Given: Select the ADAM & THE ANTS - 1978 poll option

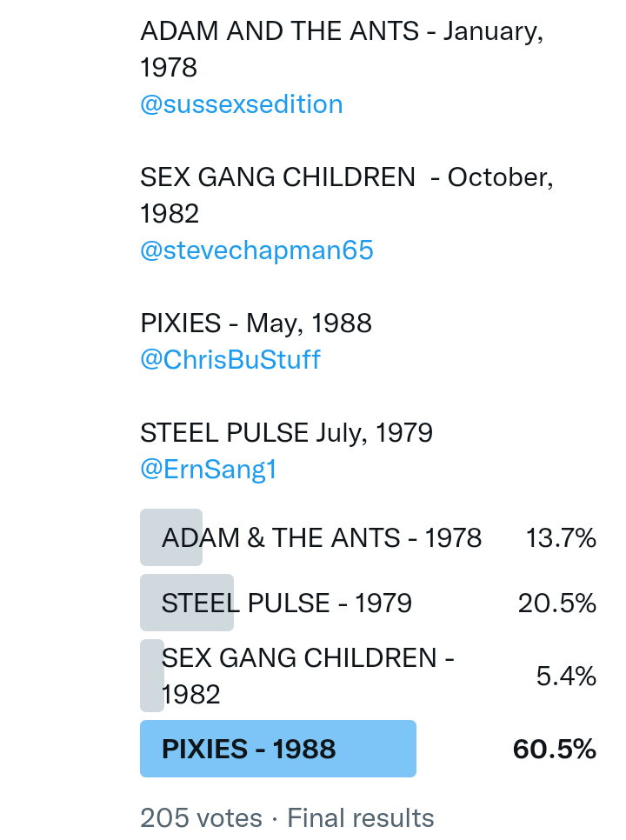Looking at the screenshot, I should click(x=321, y=538).
